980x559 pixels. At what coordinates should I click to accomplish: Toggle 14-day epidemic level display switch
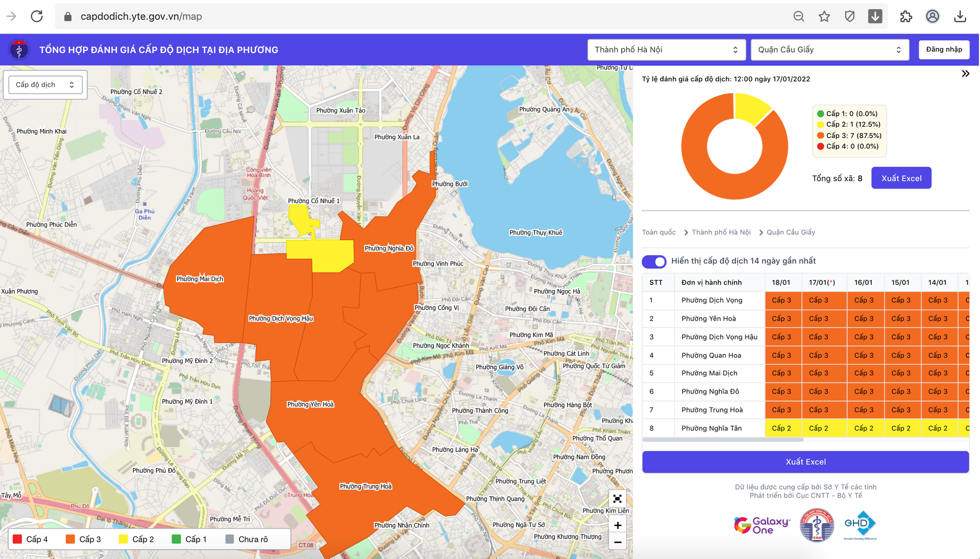[654, 261]
